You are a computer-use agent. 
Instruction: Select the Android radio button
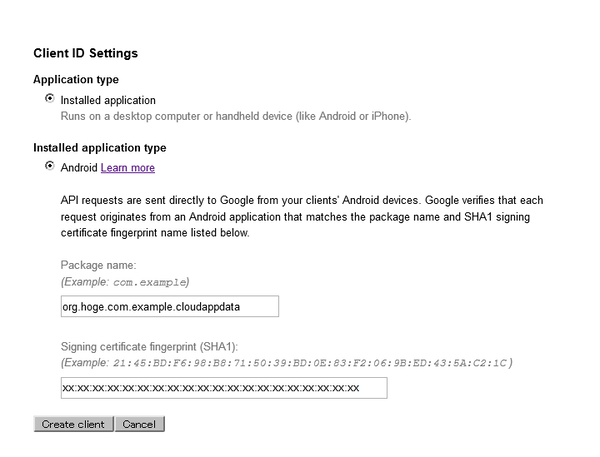click(50, 166)
